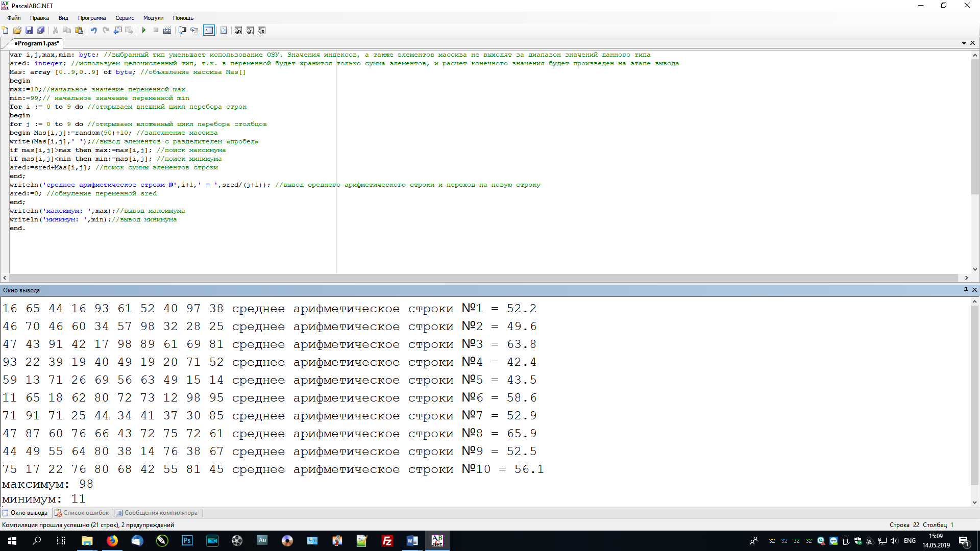Paste from clipboard toolbar icon

point(79,31)
